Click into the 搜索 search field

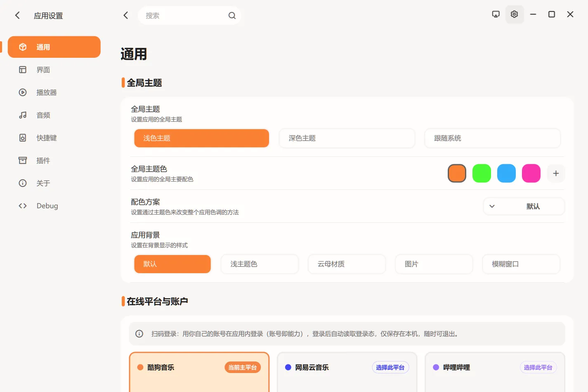point(189,15)
